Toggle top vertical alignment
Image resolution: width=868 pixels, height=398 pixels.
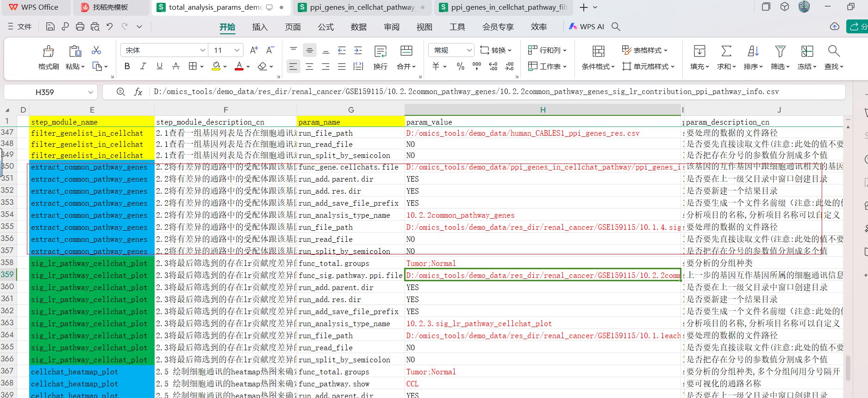click(293, 50)
